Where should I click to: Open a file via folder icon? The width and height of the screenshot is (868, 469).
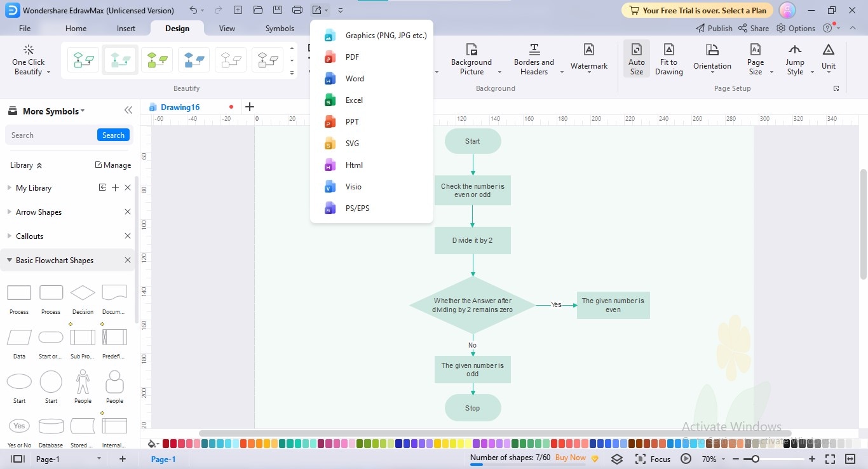257,10
